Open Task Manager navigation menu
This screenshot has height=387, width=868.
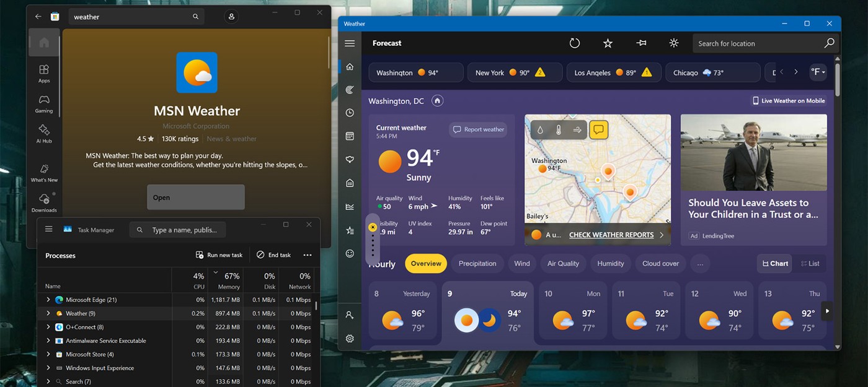point(49,229)
